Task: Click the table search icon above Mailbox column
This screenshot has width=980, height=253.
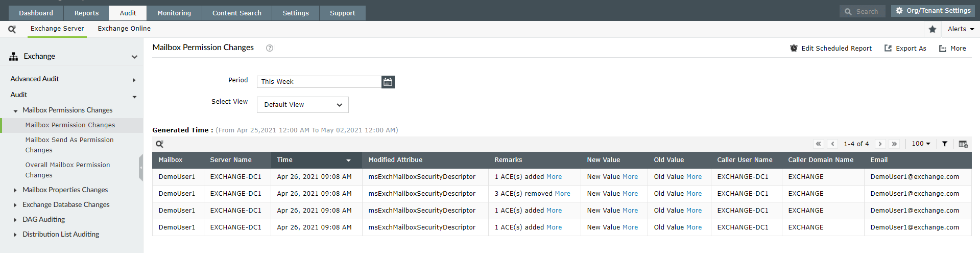Action: [159, 144]
